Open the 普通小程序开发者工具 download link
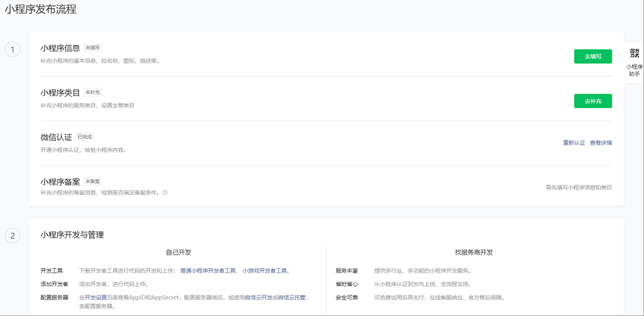The image size is (644, 316). [x=209, y=270]
